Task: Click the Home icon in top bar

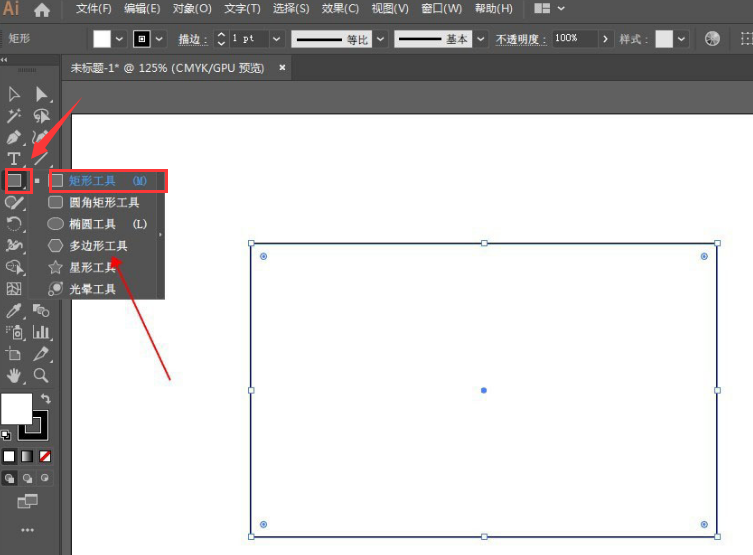Action: [x=42, y=10]
